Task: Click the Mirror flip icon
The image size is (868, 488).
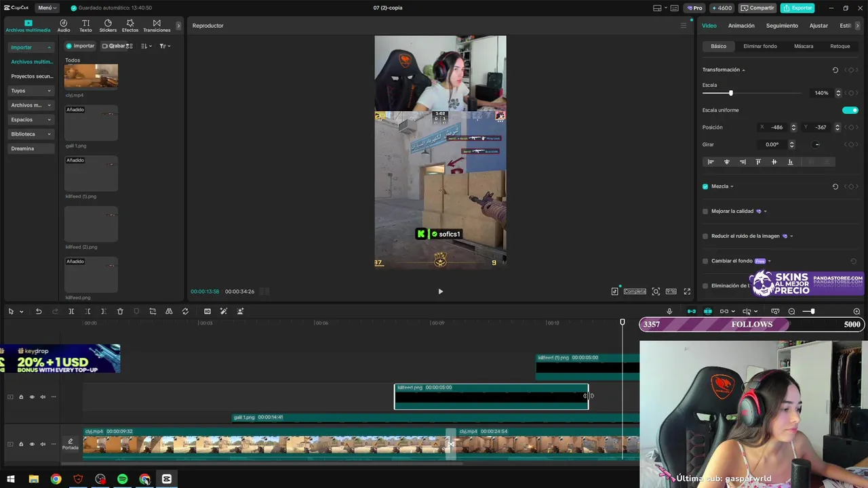Action: tap(169, 311)
